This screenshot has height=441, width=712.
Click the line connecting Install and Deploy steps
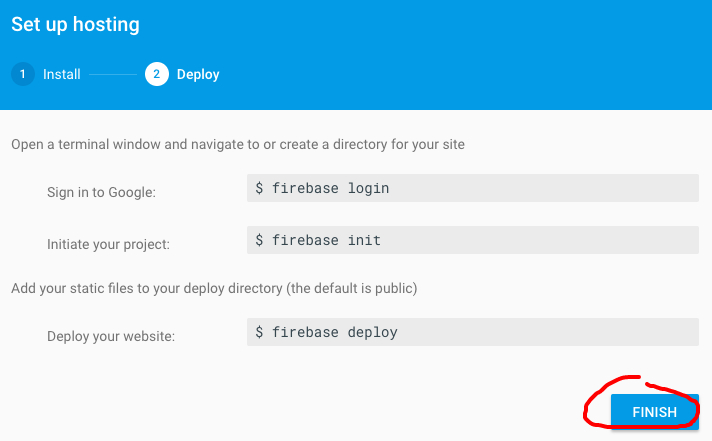click(114, 74)
